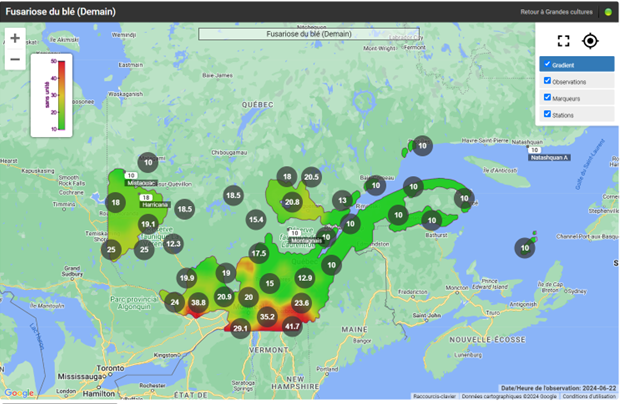
Task: Toggle fullscreen map view icon
Action: 563,41
